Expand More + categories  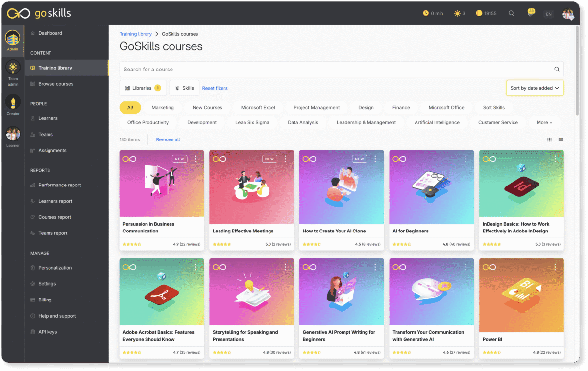[x=544, y=122]
